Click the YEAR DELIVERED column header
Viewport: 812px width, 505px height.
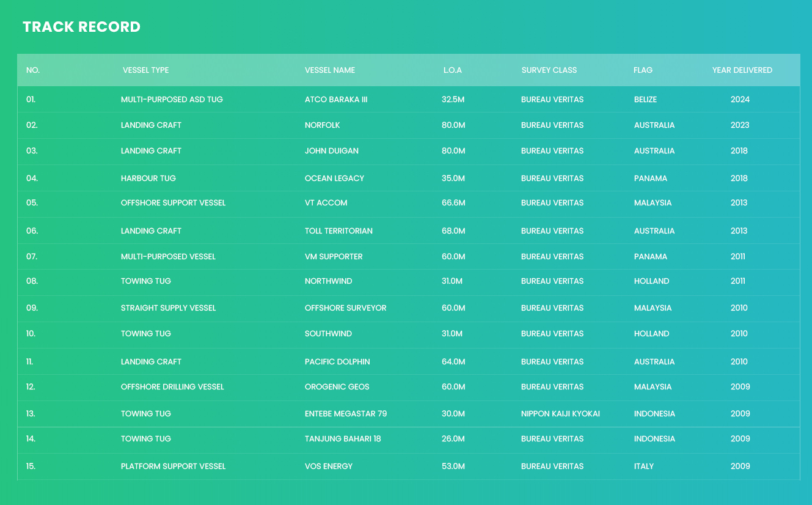(742, 70)
